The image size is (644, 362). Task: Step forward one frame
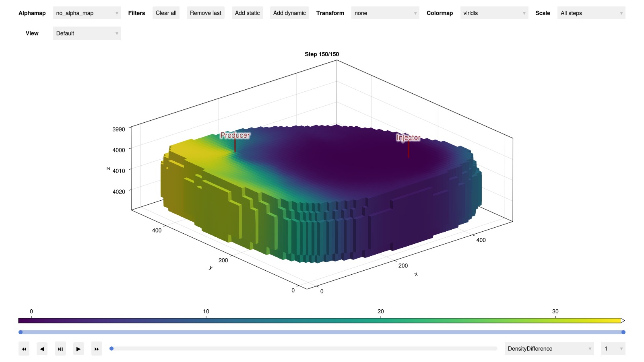[78, 349]
